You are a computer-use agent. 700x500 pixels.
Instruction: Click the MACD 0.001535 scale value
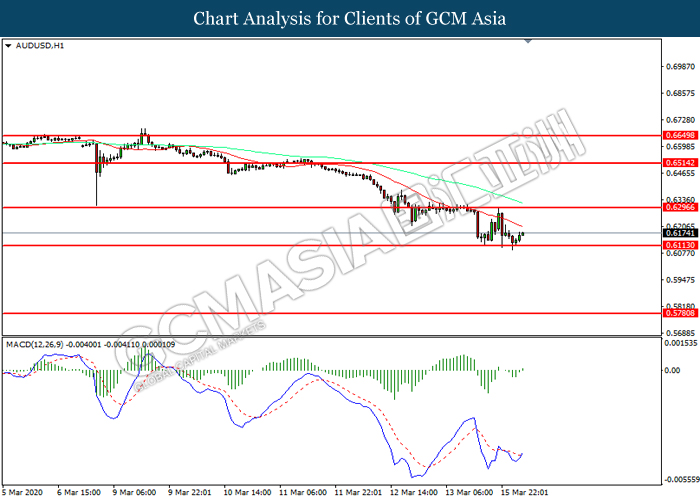point(679,343)
